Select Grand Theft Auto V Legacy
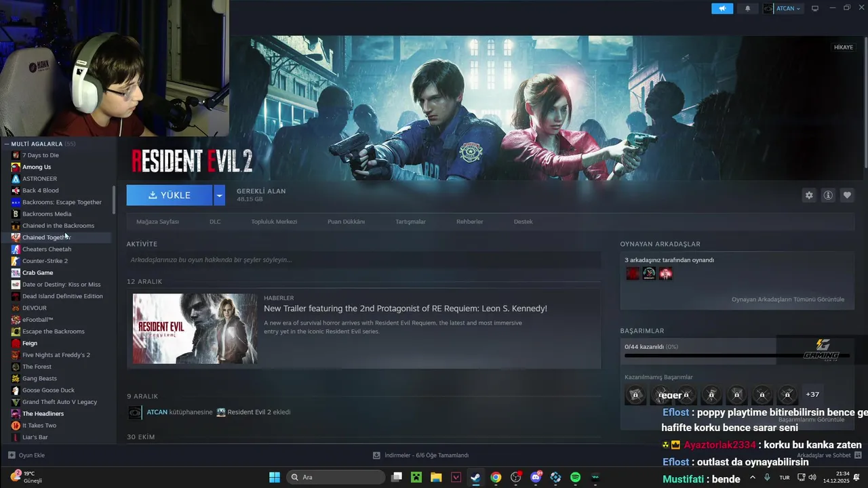 (60, 402)
